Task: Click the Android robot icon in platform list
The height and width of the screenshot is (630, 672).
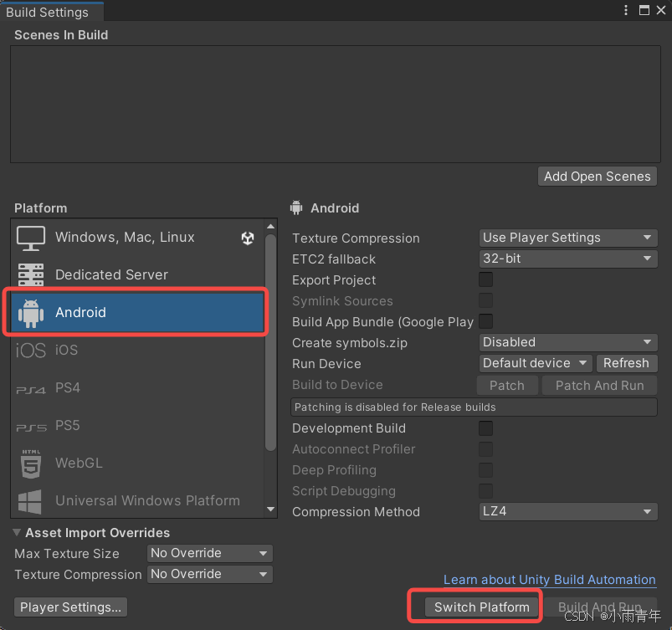Action: pyautogui.click(x=31, y=313)
